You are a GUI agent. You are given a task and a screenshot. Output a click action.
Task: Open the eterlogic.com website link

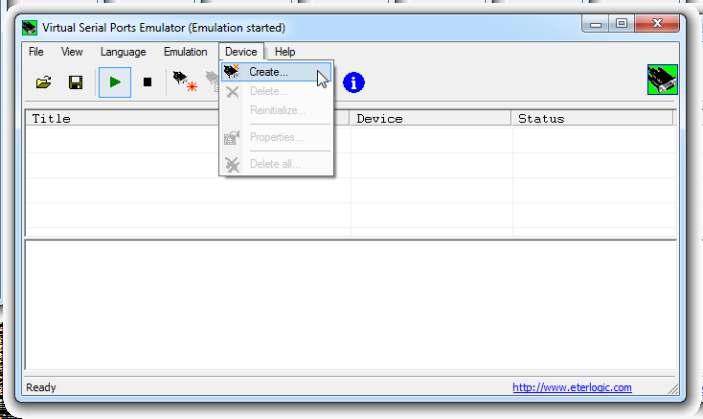coord(572,387)
